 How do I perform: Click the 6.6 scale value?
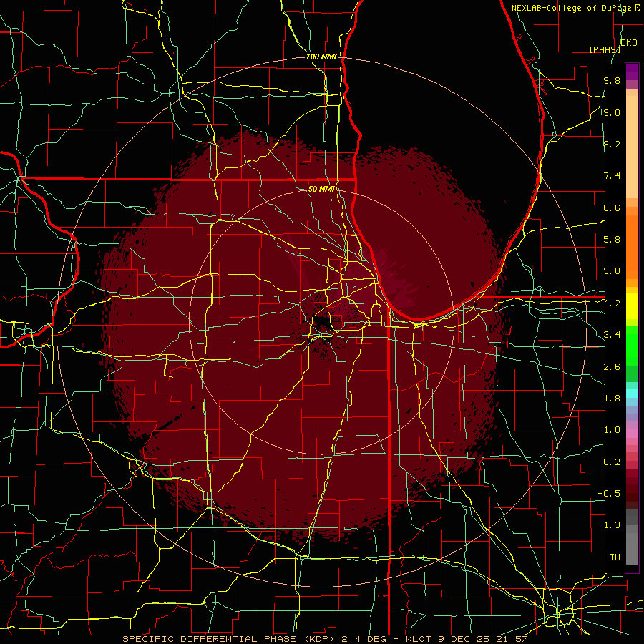click(612, 208)
